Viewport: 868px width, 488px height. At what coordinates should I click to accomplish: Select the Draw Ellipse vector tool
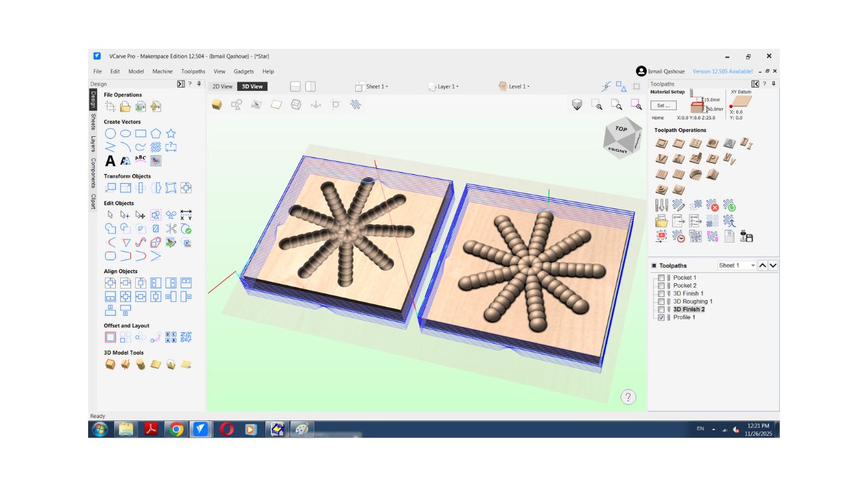pyautogui.click(x=125, y=134)
